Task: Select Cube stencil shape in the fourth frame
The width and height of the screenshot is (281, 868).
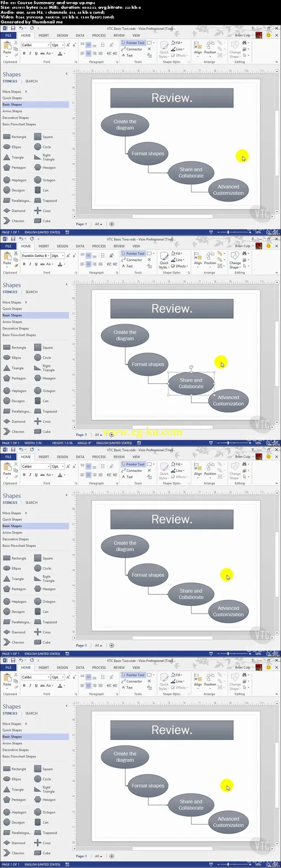Action: point(42,853)
